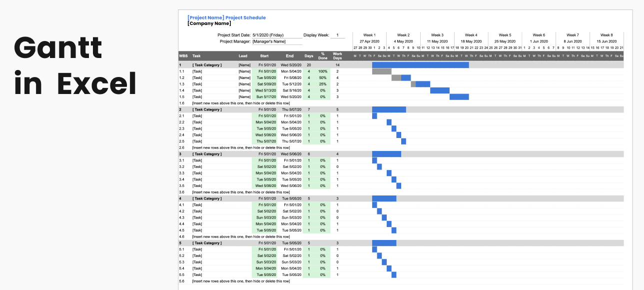Select the '27 Apr 2020' week date
The image size is (644, 290).
pyautogui.click(x=369, y=41)
